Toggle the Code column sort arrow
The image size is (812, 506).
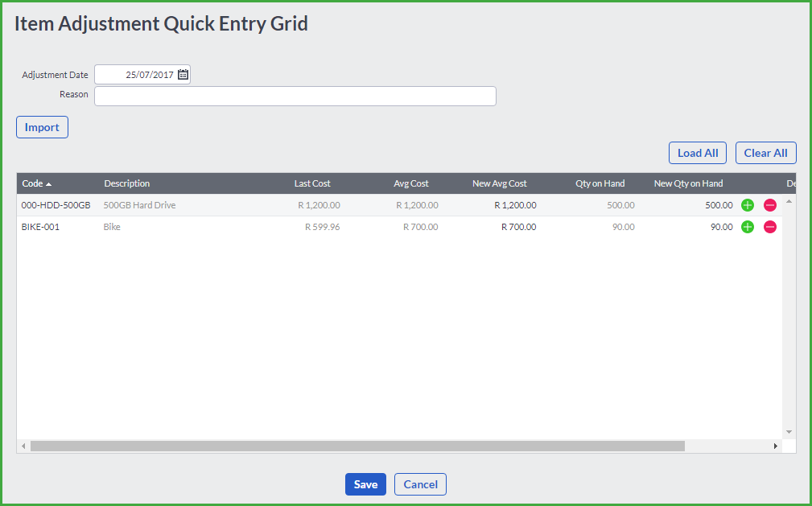pyautogui.click(x=48, y=184)
